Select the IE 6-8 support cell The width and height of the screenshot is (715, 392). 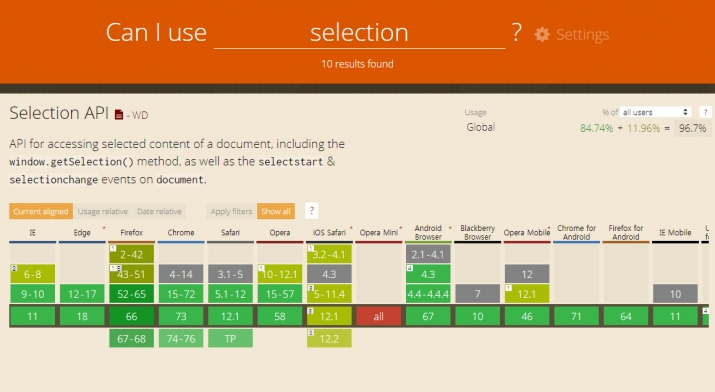pyautogui.click(x=32, y=274)
